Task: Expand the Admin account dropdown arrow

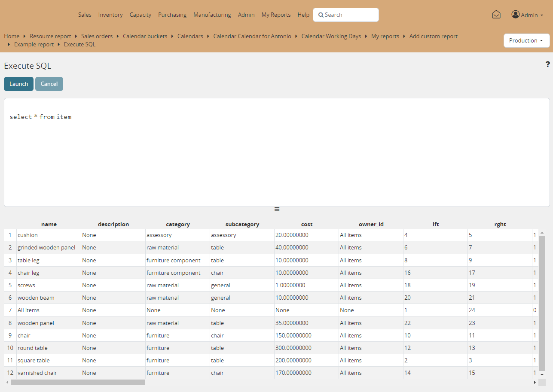Action: pyautogui.click(x=541, y=15)
